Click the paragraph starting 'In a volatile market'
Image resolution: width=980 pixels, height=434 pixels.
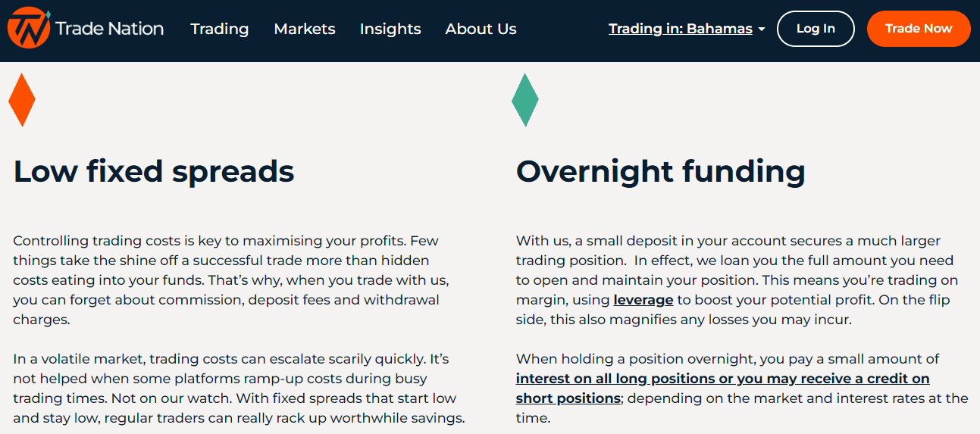239,388
